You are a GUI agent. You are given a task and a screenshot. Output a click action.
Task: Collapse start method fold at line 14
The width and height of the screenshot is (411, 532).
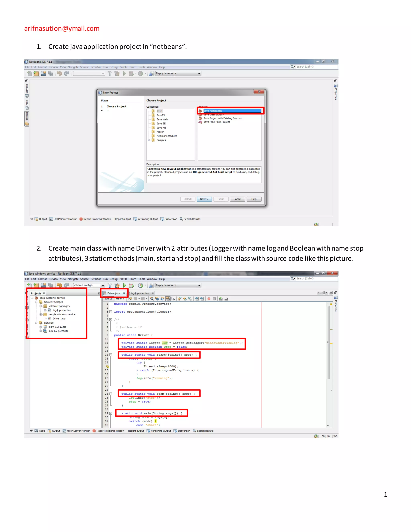(111, 355)
